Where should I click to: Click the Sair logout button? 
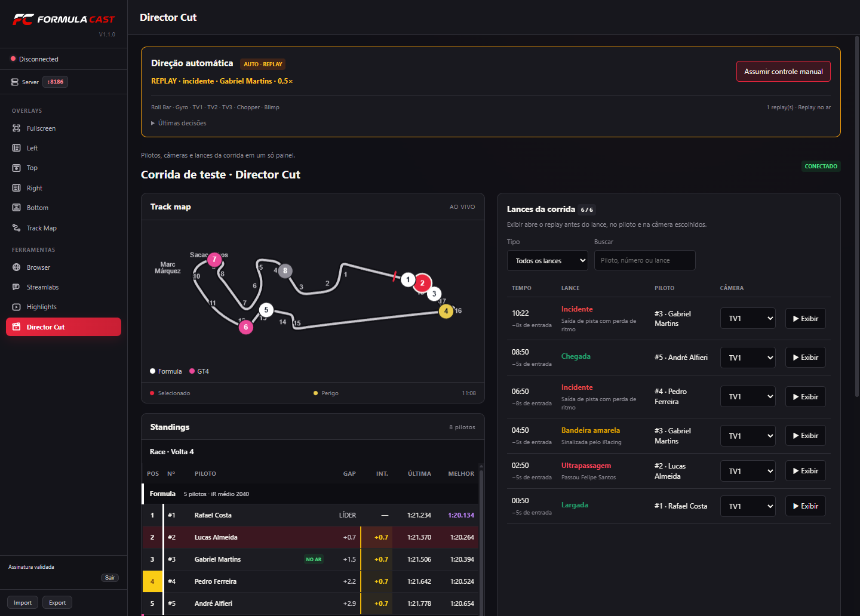(x=110, y=578)
